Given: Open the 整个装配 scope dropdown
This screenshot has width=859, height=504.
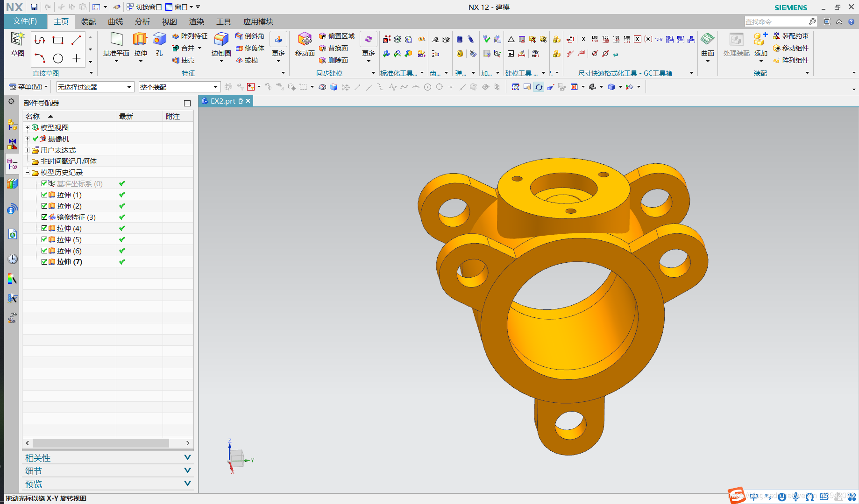Looking at the screenshot, I should tap(179, 87).
